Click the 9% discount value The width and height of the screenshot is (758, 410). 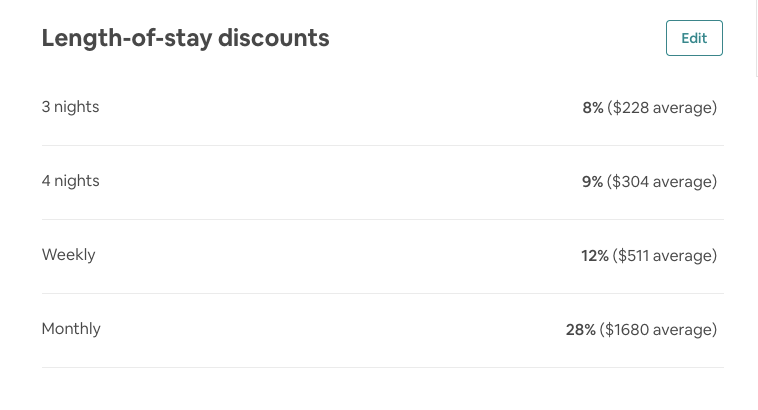[593, 182]
